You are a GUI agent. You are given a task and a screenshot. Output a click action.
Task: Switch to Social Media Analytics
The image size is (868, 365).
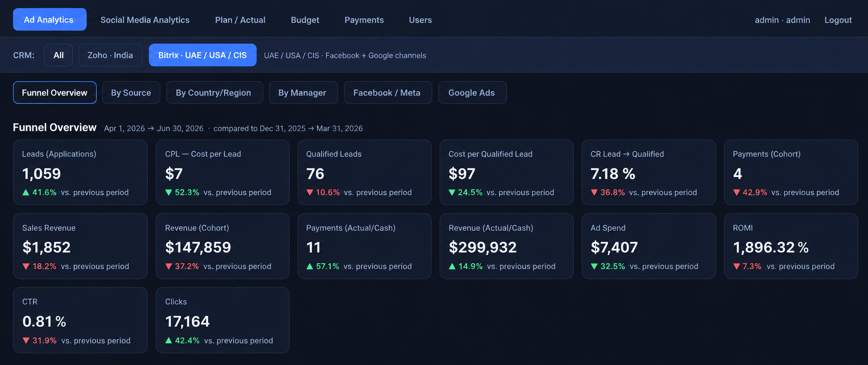tap(145, 20)
